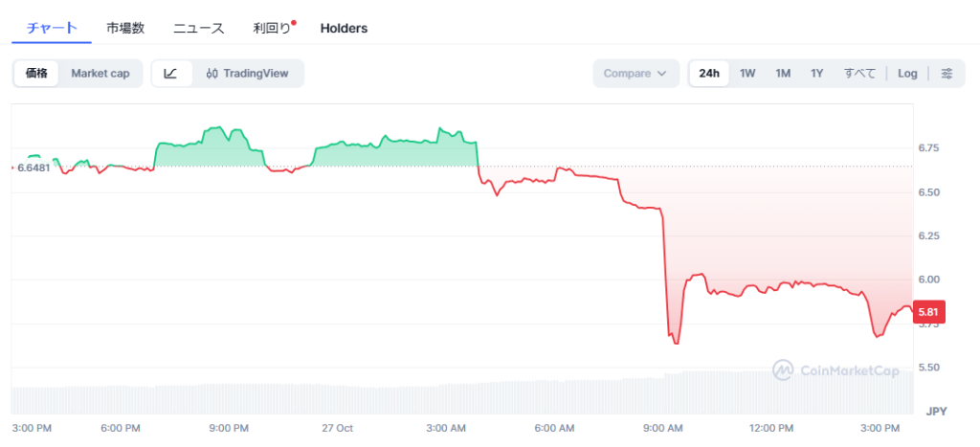Switch to 1M time range

click(783, 74)
